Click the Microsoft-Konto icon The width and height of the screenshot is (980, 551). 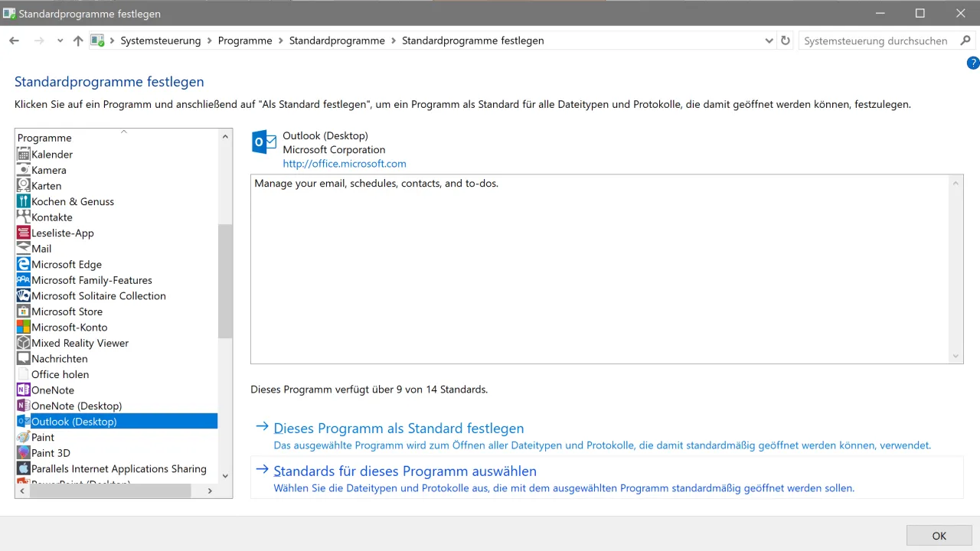pos(23,327)
